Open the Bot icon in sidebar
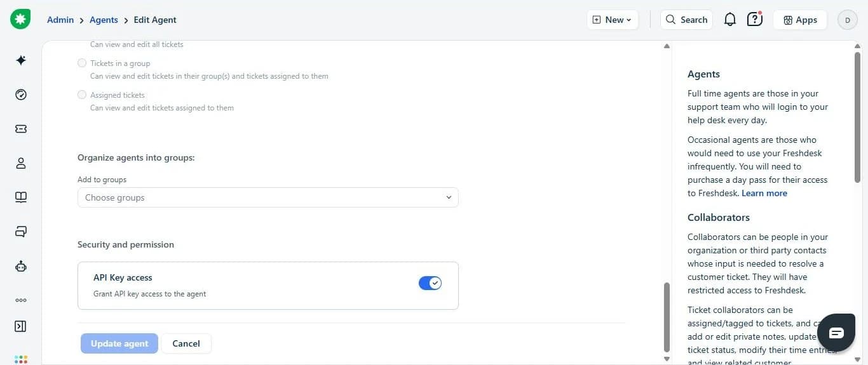This screenshot has height=365, width=868. (x=21, y=266)
